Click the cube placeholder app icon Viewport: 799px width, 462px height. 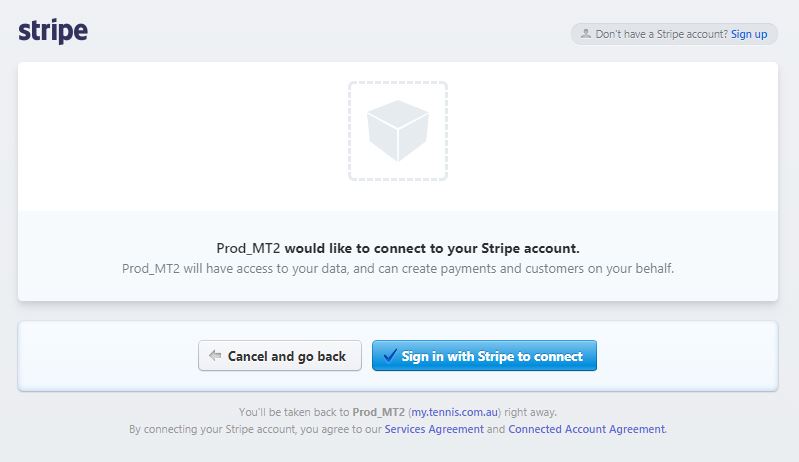point(398,130)
